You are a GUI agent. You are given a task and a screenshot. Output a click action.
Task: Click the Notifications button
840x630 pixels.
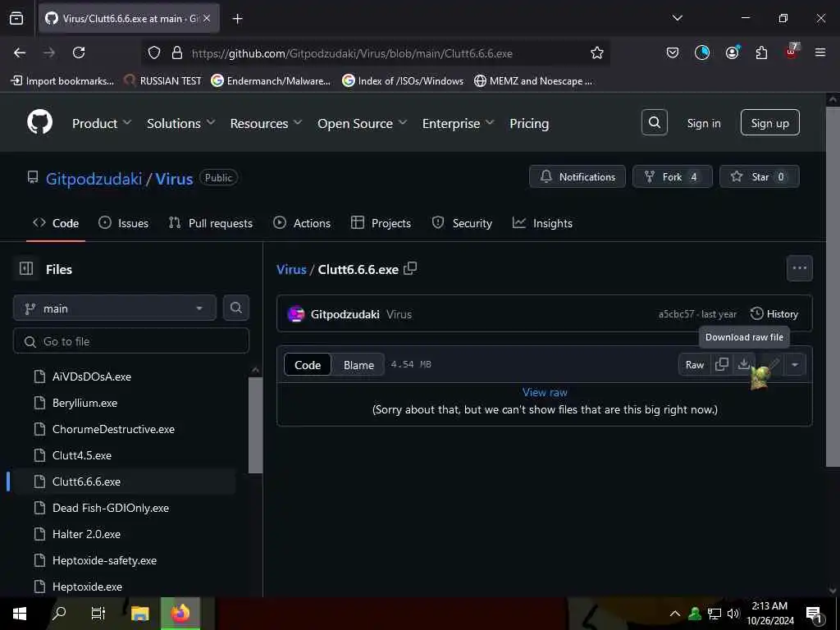[x=577, y=176]
